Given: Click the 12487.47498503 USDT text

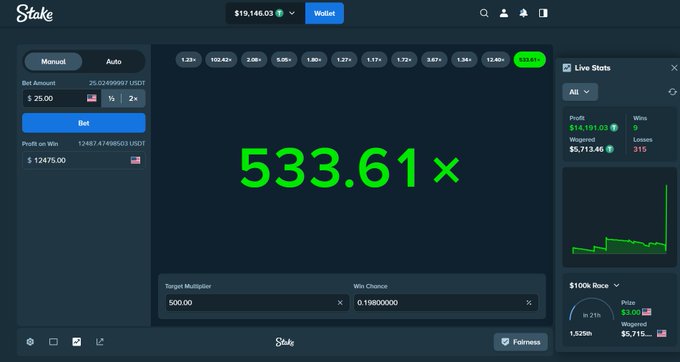Looking at the screenshot, I should (x=112, y=143).
